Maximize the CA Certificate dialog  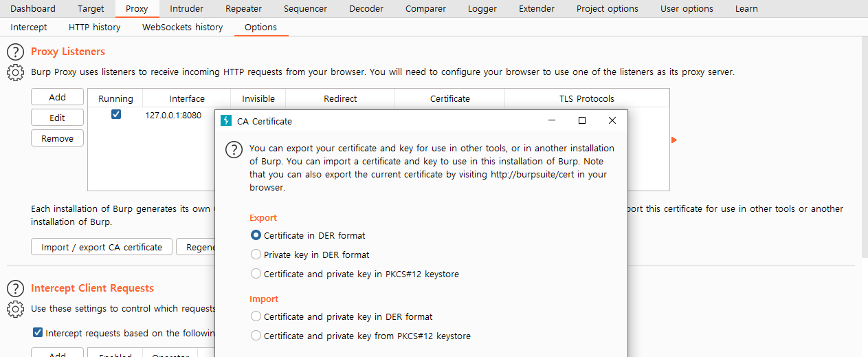pyautogui.click(x=582, y=120)
